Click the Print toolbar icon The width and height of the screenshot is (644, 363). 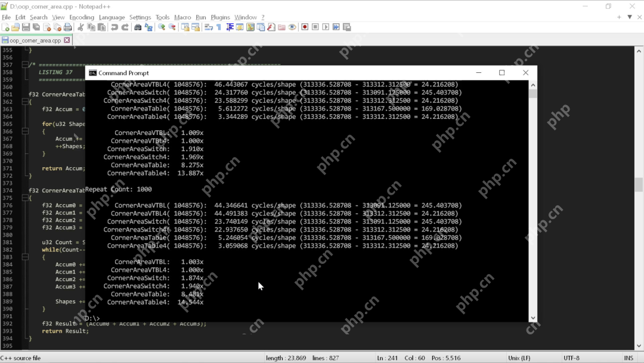pos(68,27)
